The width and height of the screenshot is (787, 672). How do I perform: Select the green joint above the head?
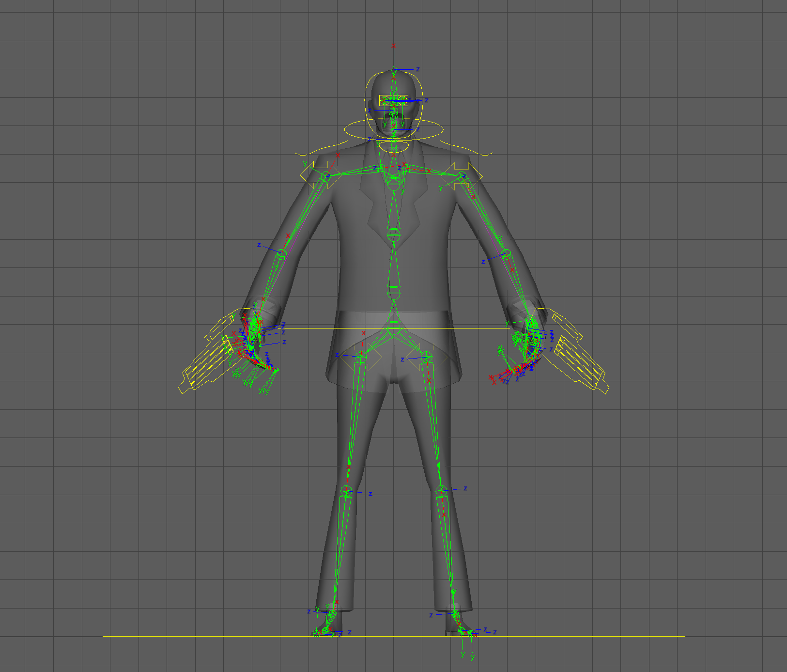point(393,68)
